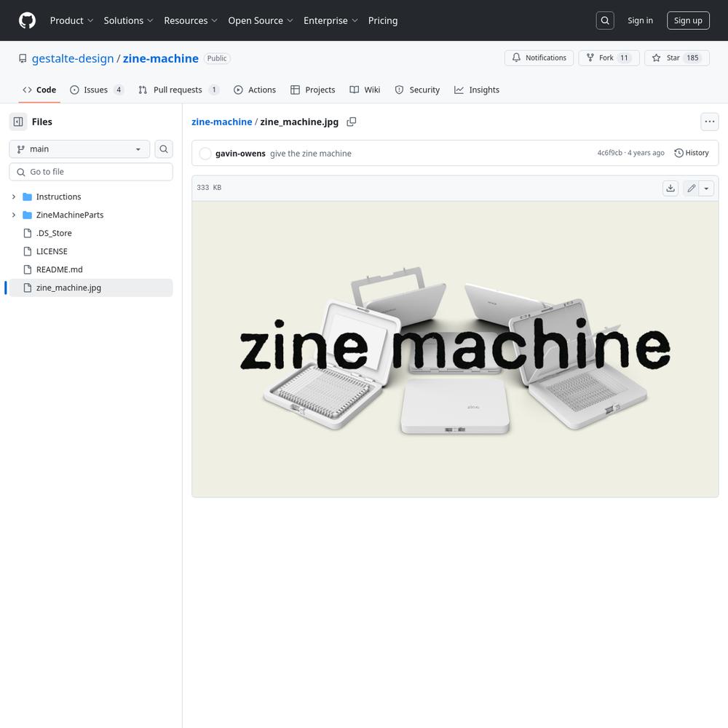Copy the file path with the copy icon

pos(352,122)
